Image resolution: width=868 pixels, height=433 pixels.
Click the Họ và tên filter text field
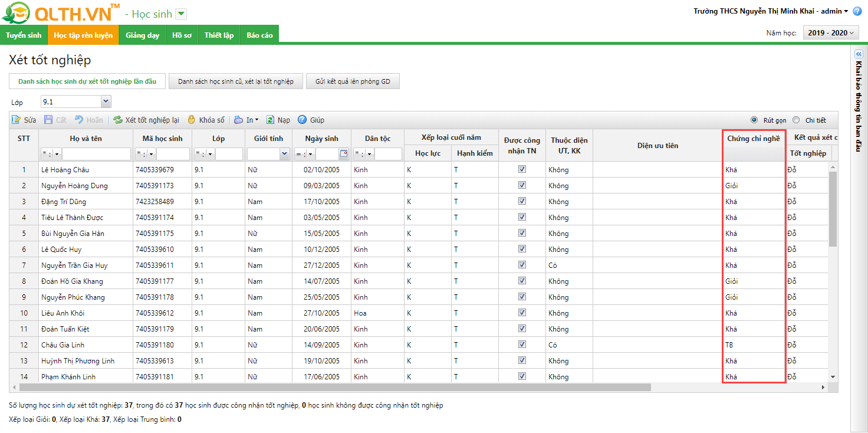tap(96, 154)
